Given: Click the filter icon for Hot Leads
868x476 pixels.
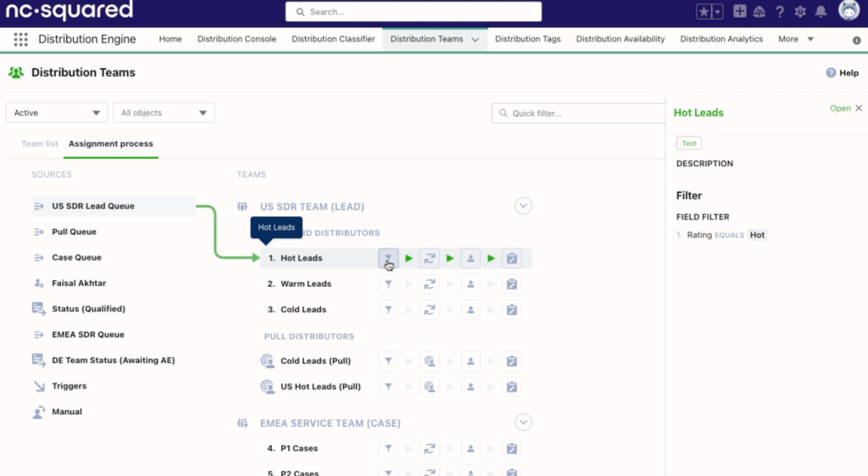Looking at the screenshot, I should pyautogui.click(x=388, y=258).
